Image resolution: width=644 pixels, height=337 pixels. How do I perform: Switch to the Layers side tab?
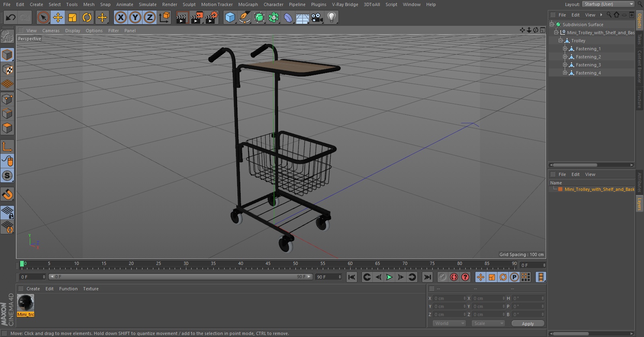coord(639,204)
